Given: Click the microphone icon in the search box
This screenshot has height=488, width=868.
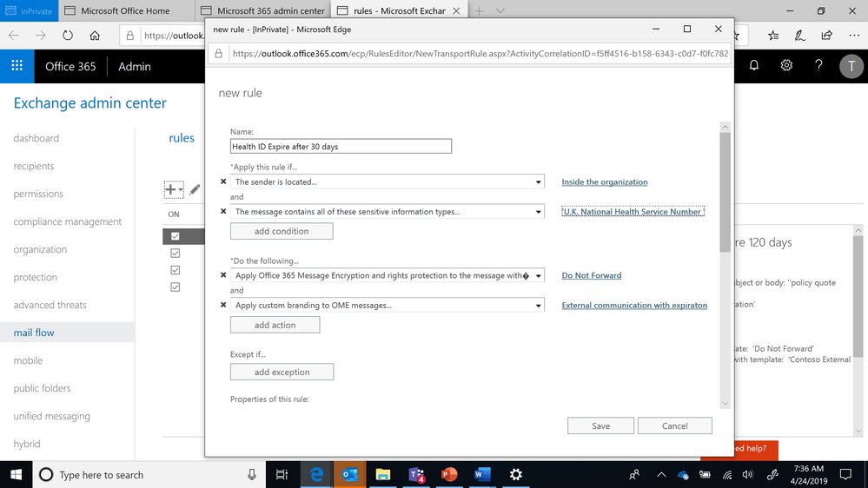Looking at the screenshot, I should click(252, 474).
